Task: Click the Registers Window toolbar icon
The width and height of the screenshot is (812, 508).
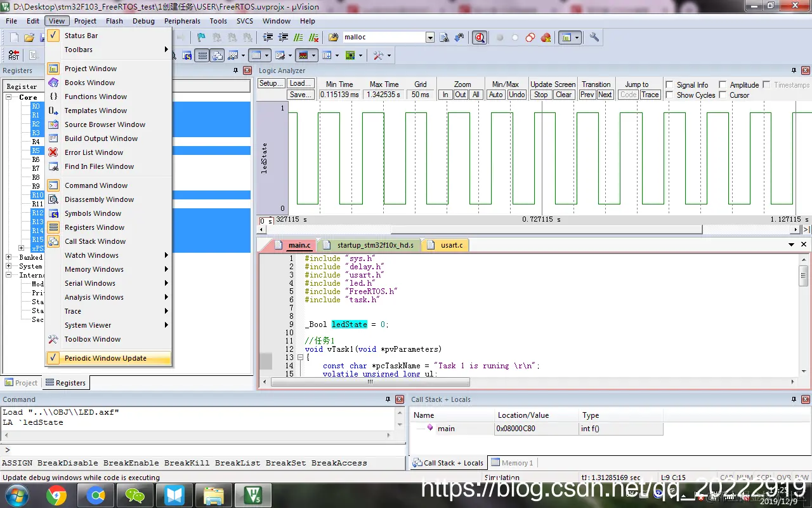Action: click(202, 55)
